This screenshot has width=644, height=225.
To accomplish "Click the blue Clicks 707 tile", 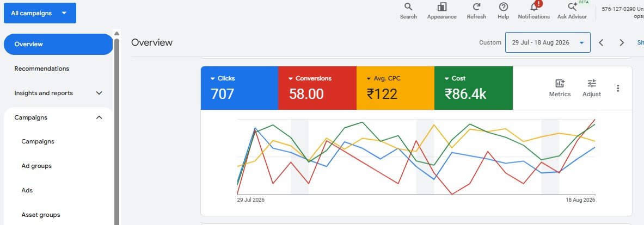I will (x=240, y=88).
